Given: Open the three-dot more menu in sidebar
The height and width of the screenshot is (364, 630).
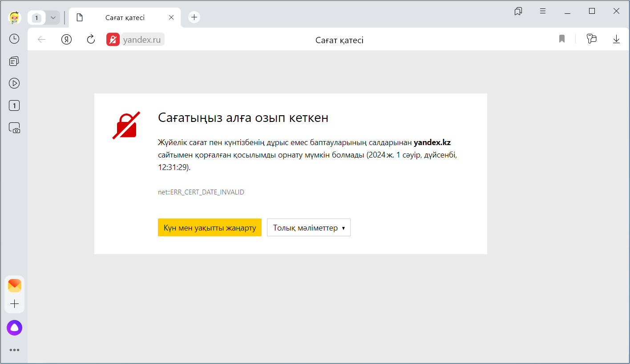Looking at the screenshot, I should pyautogui.click(x=14, y=350).
